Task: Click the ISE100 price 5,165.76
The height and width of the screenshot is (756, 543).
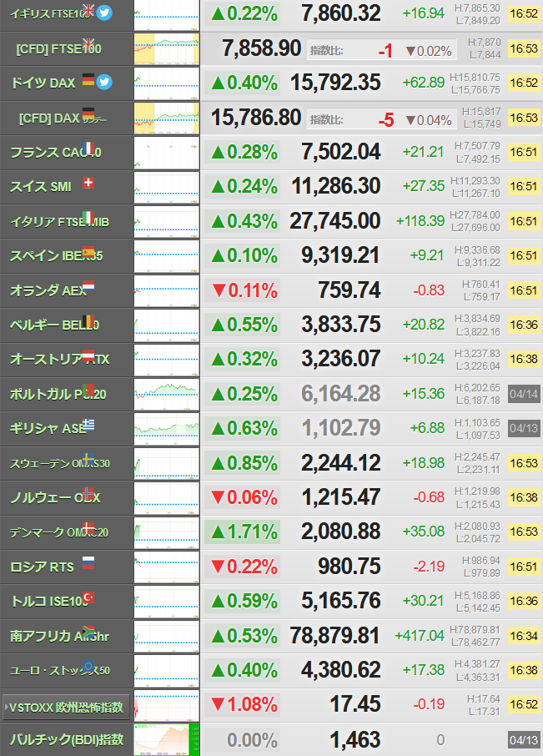Action: [x=340, y=601]
